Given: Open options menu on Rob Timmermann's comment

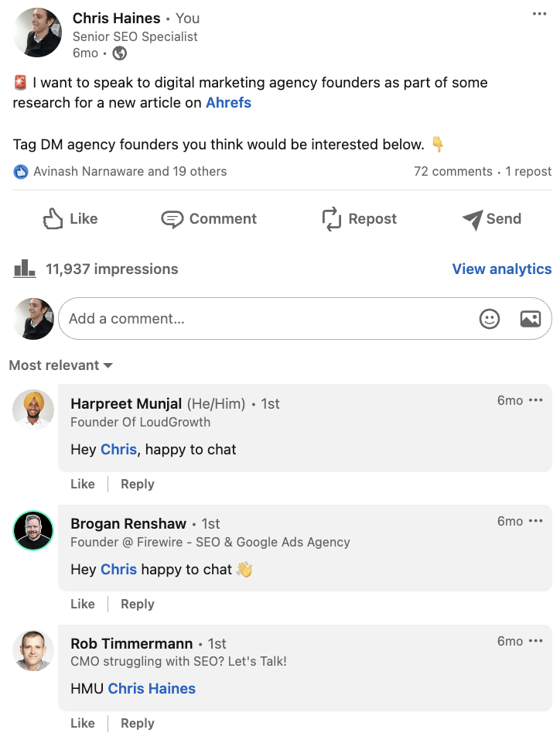Looking at the screenshot, I should tap(537, 640).
